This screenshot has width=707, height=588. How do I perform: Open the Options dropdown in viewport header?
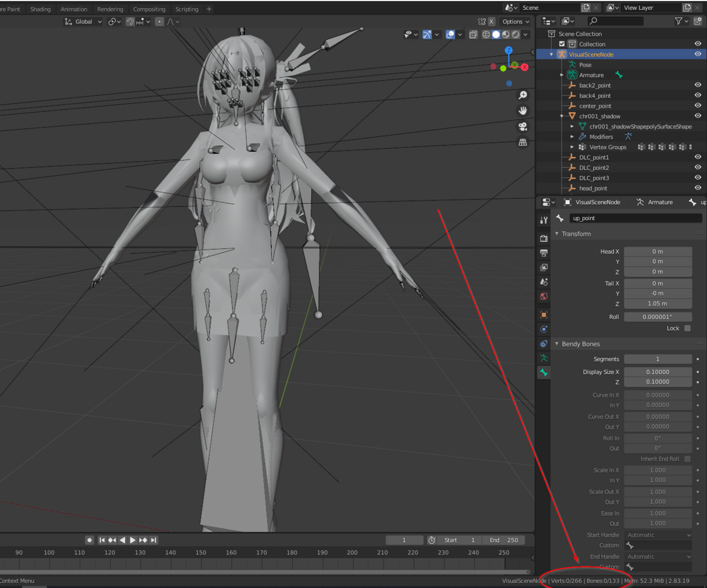515,22
